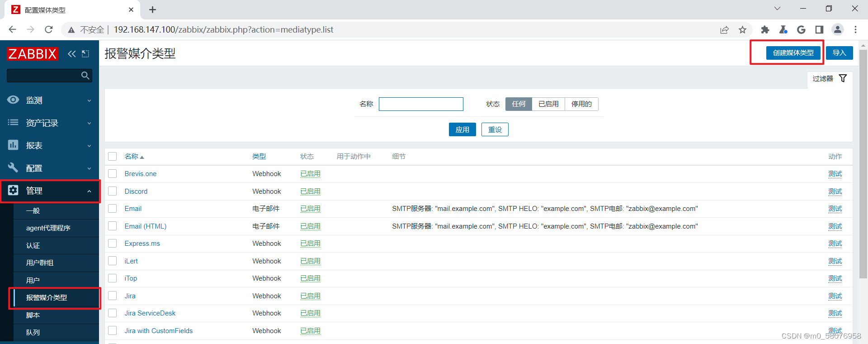Toggle the 过滤器 filter panel
The height and width of the screenshot is (344, 868).
click(x=830, y=78)
